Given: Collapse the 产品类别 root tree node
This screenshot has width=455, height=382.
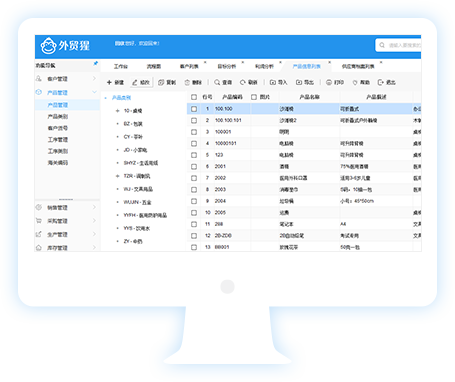Looking at the screenshot, I should point(105,98).
